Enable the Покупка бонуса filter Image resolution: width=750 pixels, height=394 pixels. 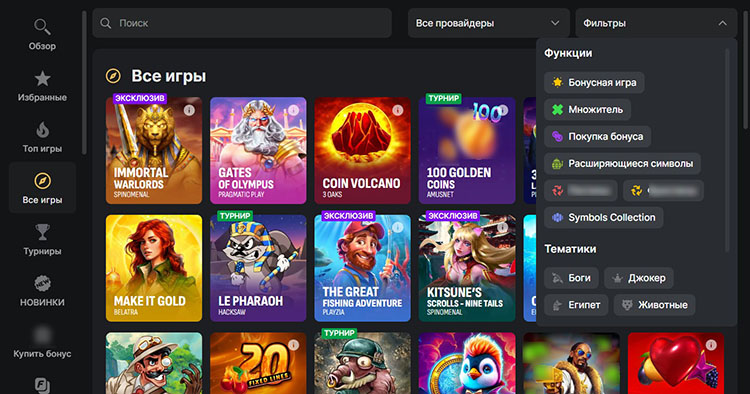point(597,137)
